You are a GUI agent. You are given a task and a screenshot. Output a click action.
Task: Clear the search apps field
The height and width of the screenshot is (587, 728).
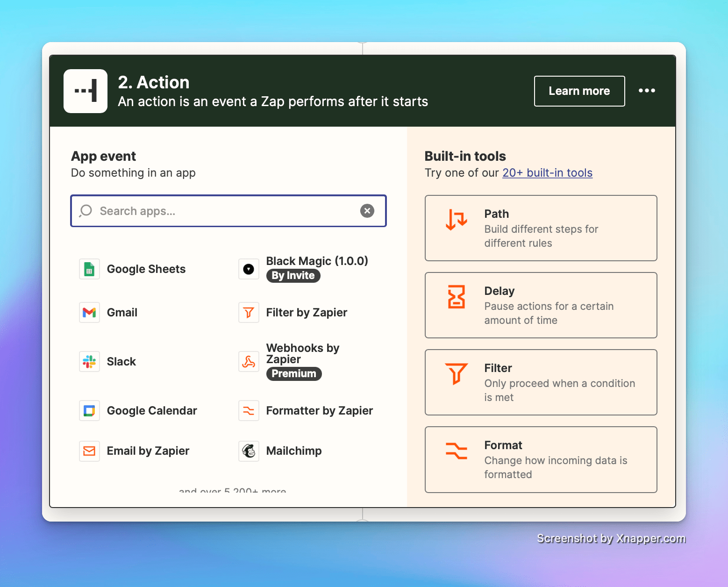click(x=367, y=211)
